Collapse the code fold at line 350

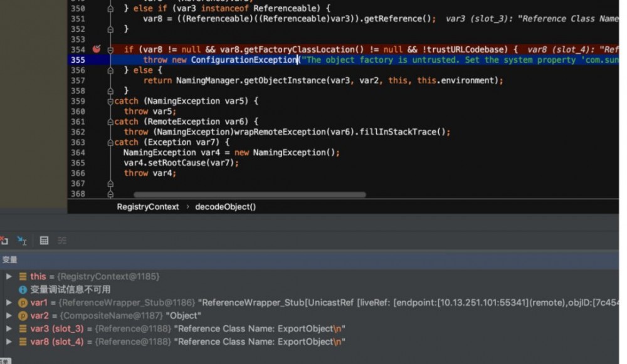coord(110,8)
